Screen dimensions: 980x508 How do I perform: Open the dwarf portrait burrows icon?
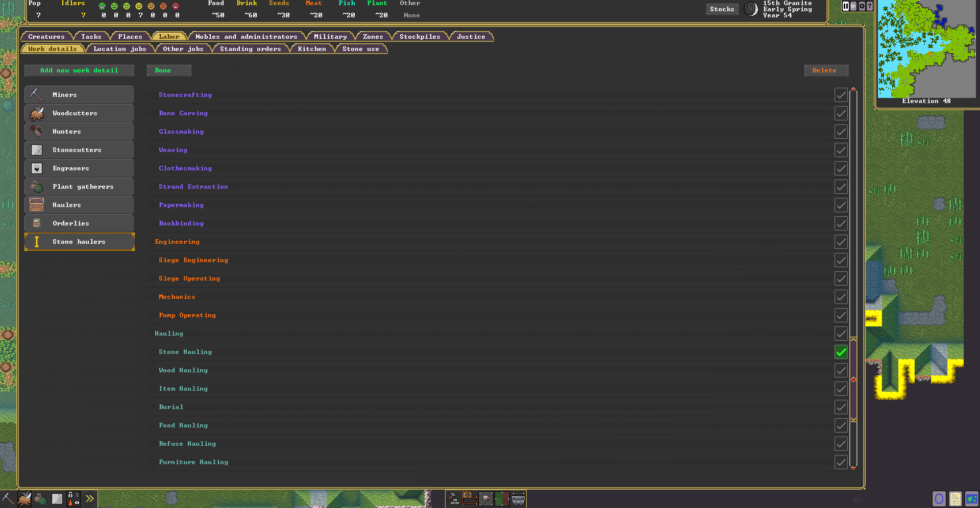pyautogui.click(x=486, y=498)
